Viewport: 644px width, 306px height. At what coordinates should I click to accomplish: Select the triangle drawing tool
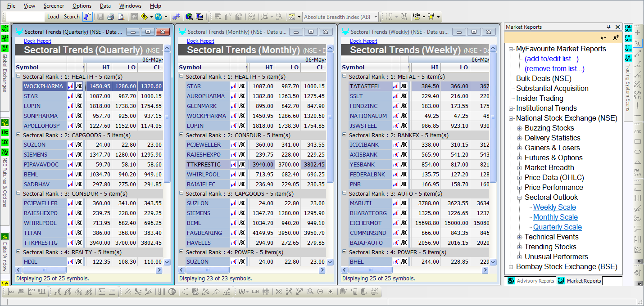click(x=638, y=162)
